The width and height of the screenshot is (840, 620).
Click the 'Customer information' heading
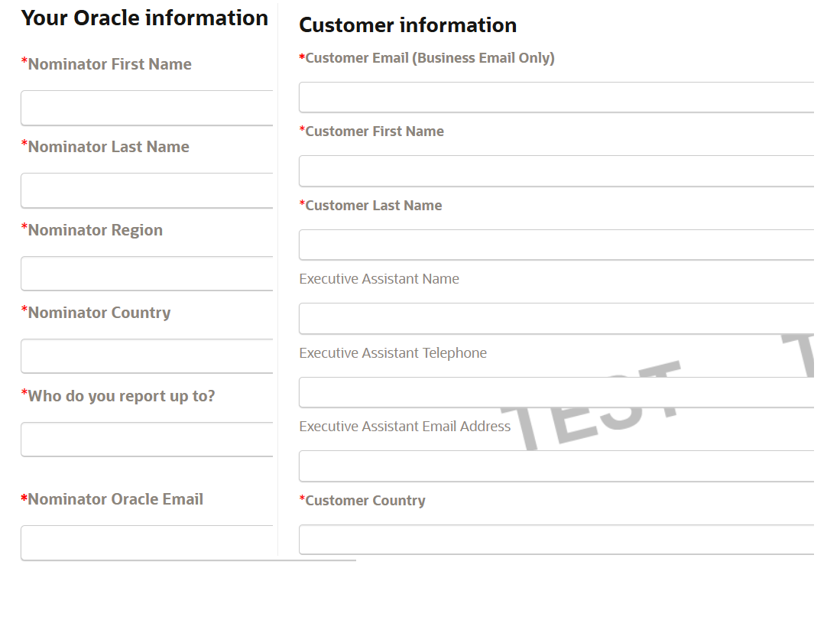(407, 25)
